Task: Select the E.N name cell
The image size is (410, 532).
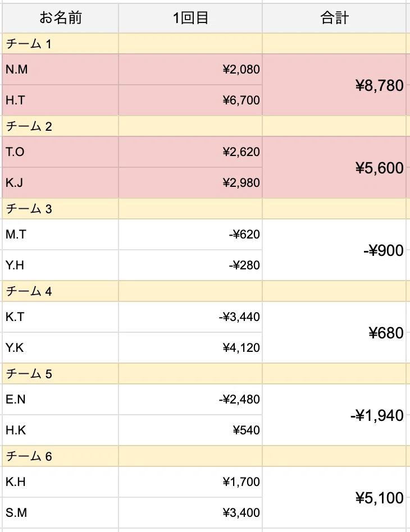Action: 61,399
